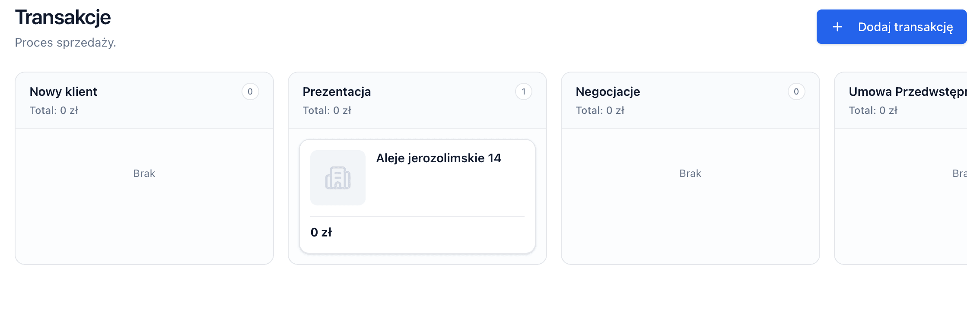The width and height of the screenshot is (980, 315).
Task: Click the Proces sprzedaży subtitle
Action: (66, 43)
